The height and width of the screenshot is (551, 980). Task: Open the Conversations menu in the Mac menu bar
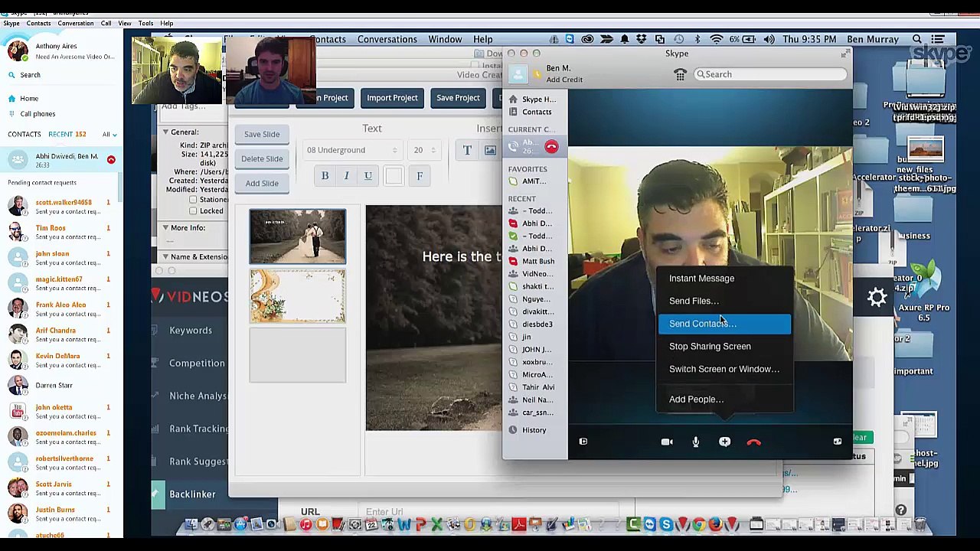[x=387, y=39]
